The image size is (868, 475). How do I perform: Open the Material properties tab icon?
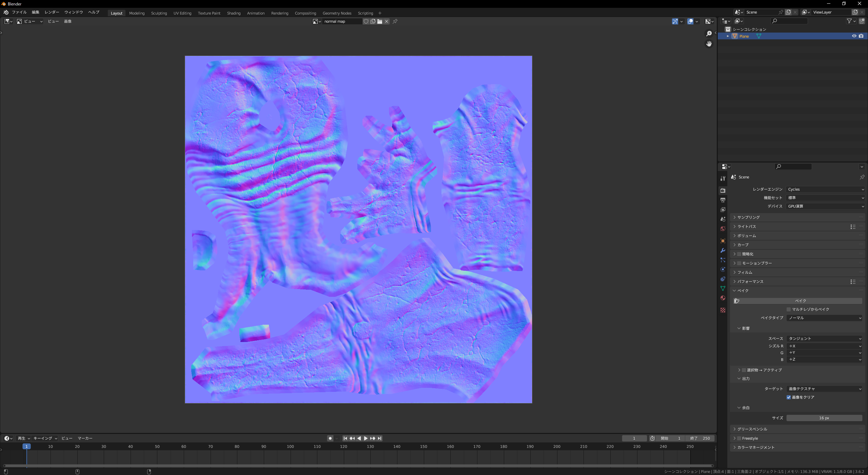(723, 298)
